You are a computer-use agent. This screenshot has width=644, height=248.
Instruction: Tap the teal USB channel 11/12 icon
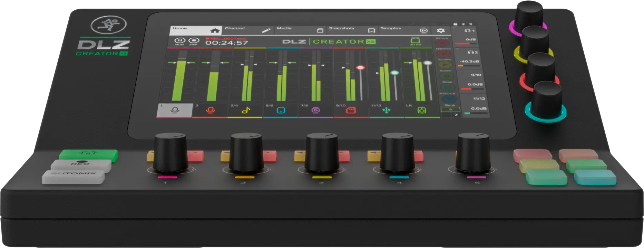[386, 110]
